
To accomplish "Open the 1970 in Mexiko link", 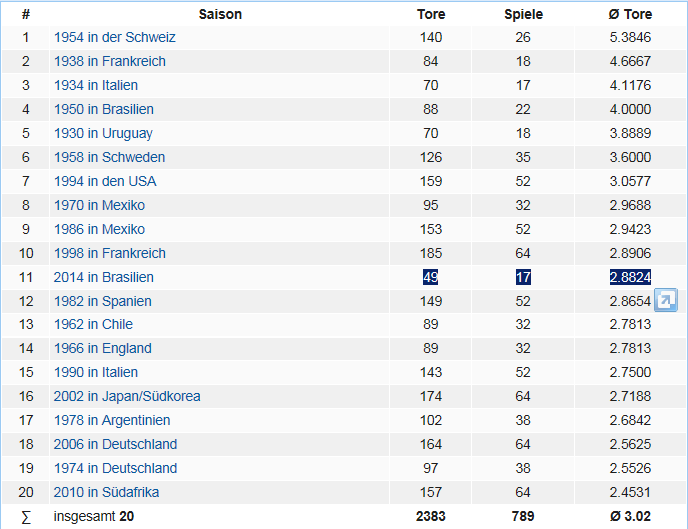I will pos(99,205).
